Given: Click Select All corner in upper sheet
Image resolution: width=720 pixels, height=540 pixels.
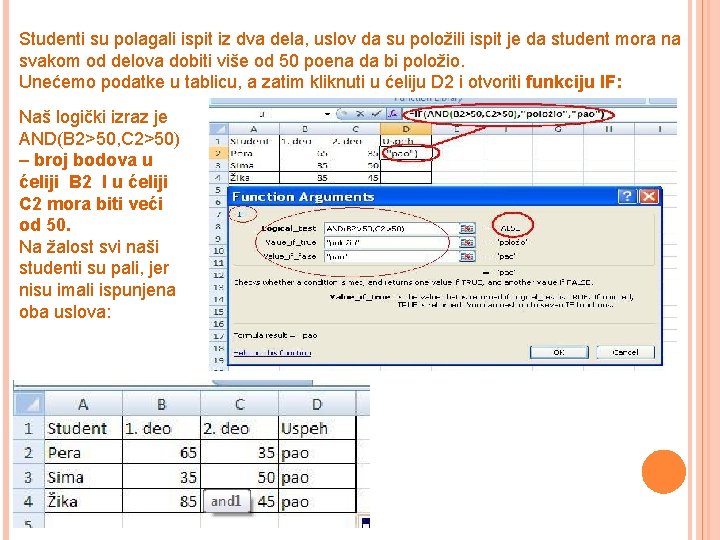Looking at the screenshot, I should point(219,129).
